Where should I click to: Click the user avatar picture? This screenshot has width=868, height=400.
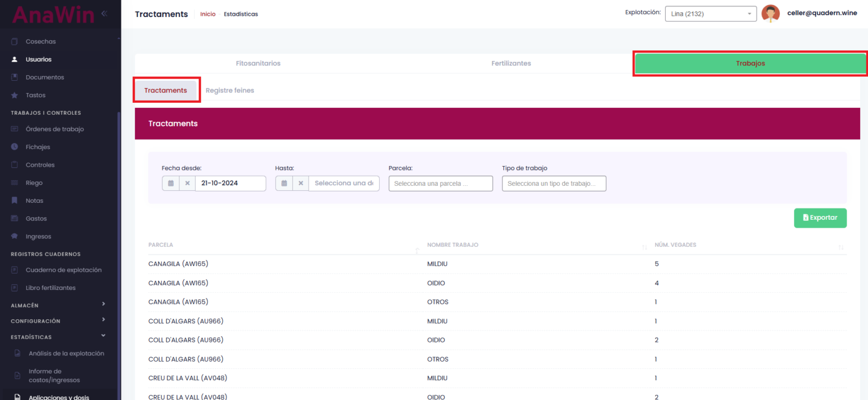[770, 14]
